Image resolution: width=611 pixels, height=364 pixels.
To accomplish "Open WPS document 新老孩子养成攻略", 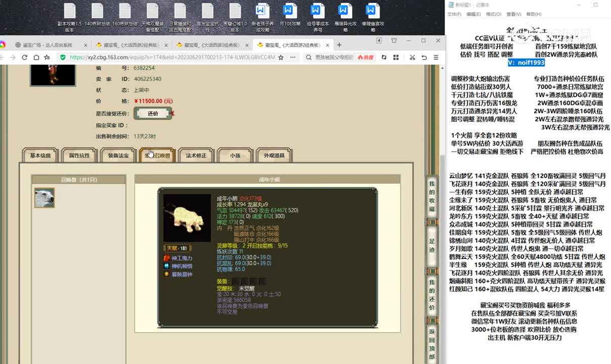I will (x=263, y=18).
